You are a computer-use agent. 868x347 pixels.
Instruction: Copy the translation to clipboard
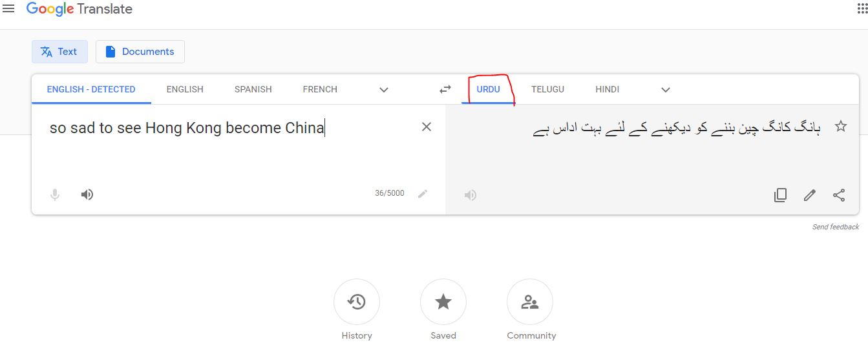pyautogui.click(x=780, y=195)
